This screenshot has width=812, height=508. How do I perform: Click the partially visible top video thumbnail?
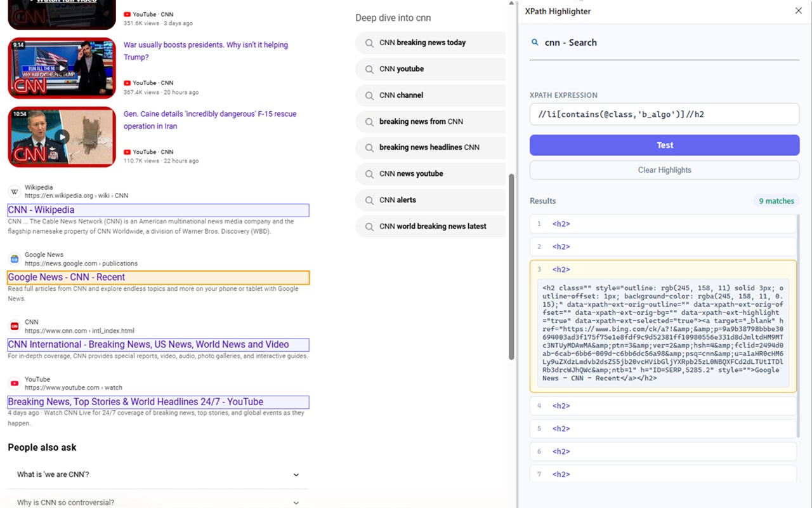point(62,15)
